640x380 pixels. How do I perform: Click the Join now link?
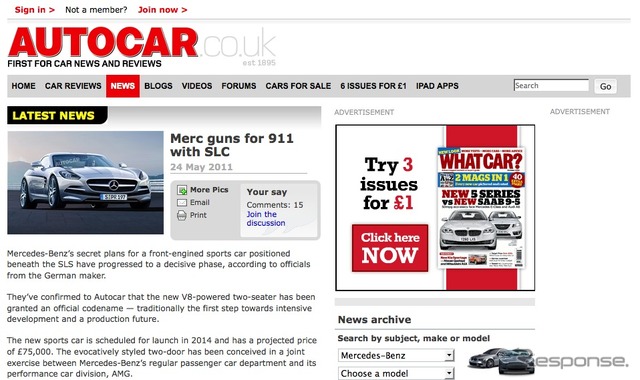(x=162, y=10)
